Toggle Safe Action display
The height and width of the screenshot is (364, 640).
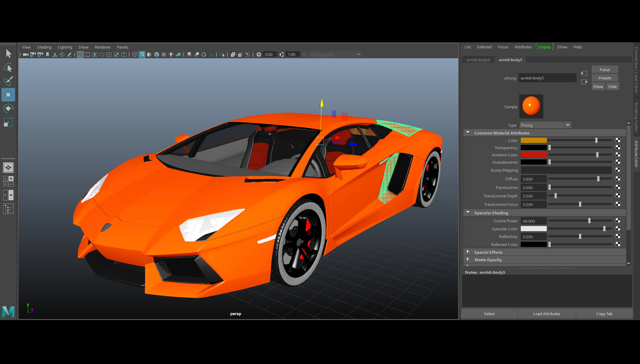(116, 55)
